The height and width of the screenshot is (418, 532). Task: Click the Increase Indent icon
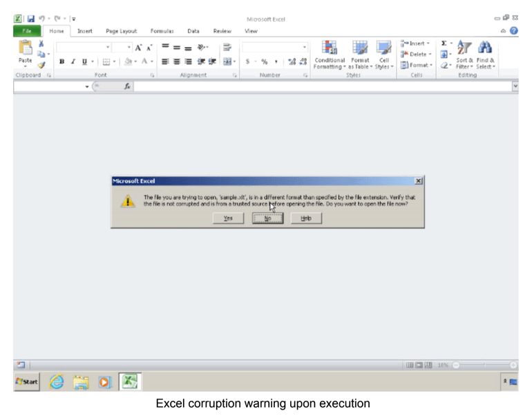tap(212, 61)
